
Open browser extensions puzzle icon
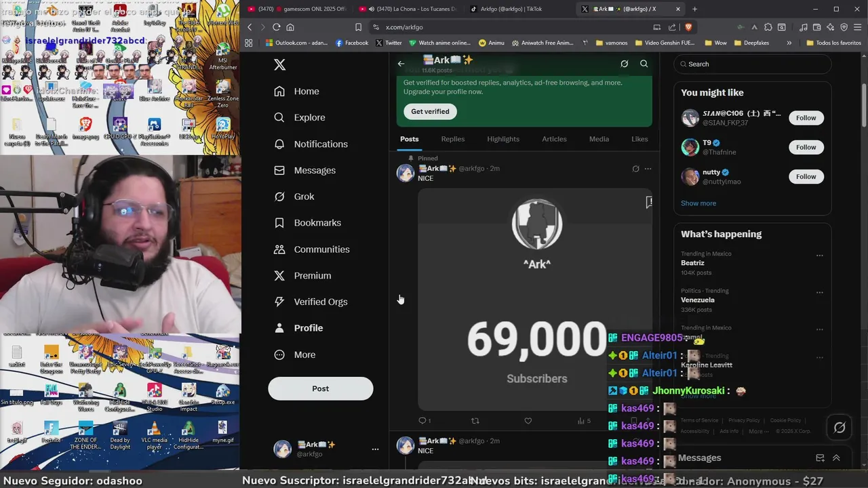tap(768, 27)
